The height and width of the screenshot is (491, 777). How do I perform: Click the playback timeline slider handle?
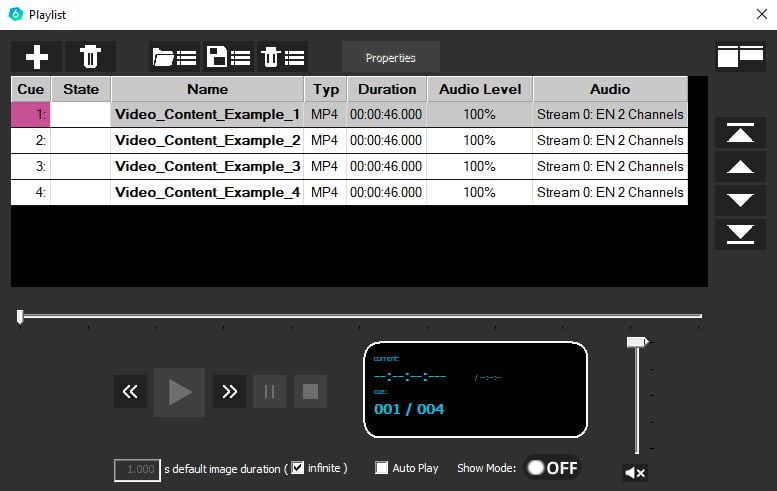coord(20,317)
